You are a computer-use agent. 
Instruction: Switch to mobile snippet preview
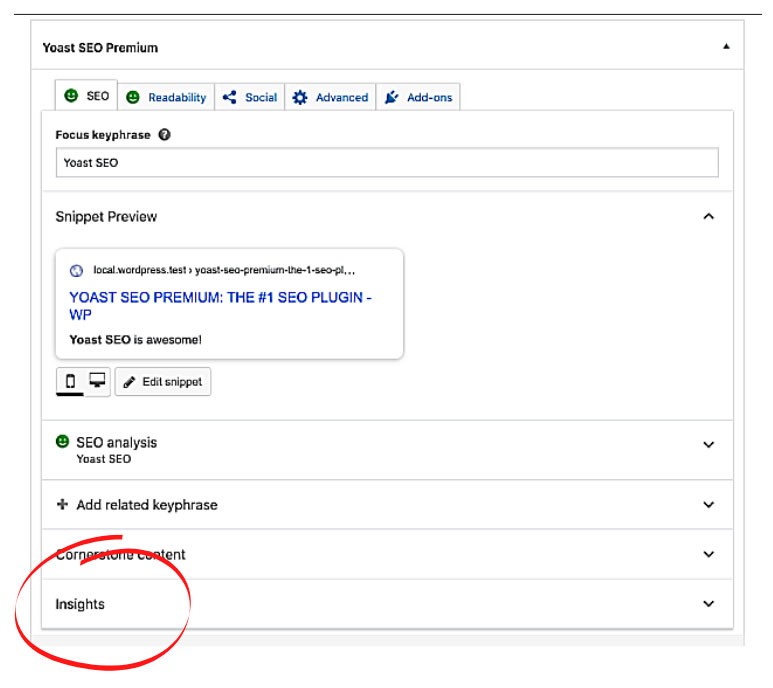(x=70, y=381)
